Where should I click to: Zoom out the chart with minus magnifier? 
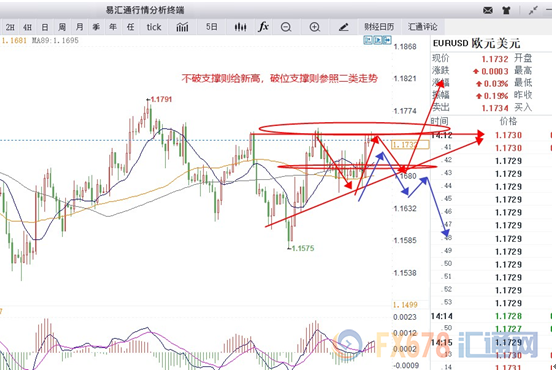pos(286,27)
